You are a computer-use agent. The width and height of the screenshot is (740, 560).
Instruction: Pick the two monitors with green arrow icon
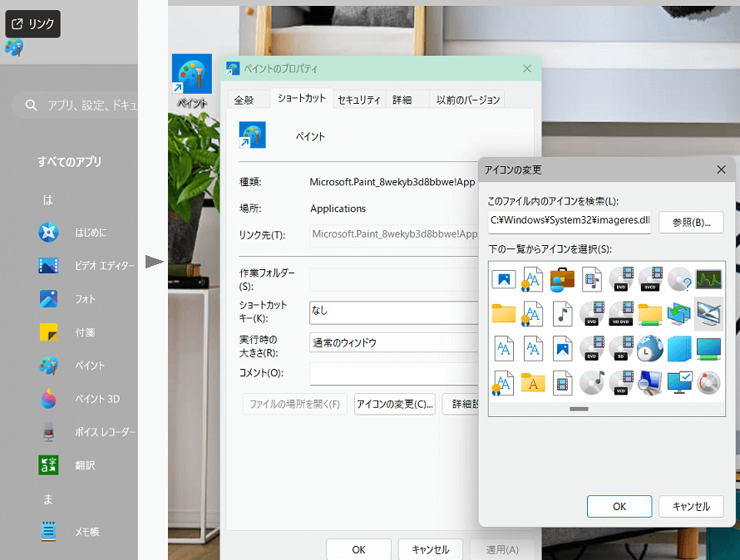coord(679,314)
